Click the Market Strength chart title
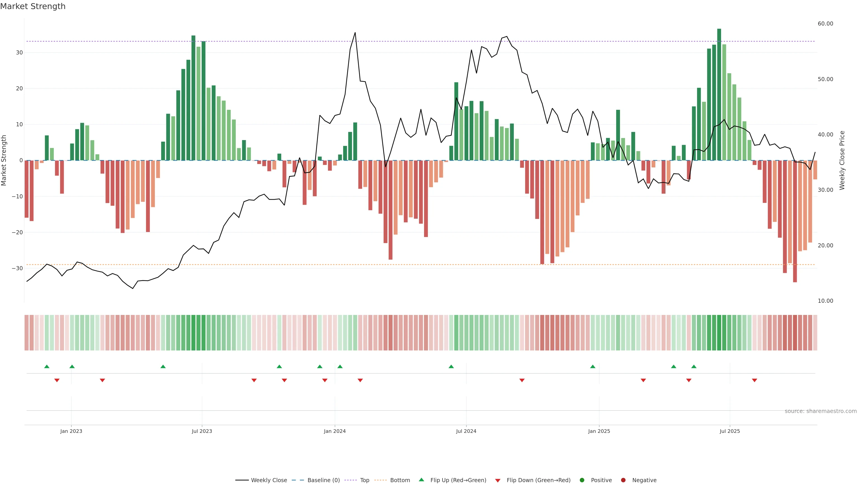 coord(33,6)
